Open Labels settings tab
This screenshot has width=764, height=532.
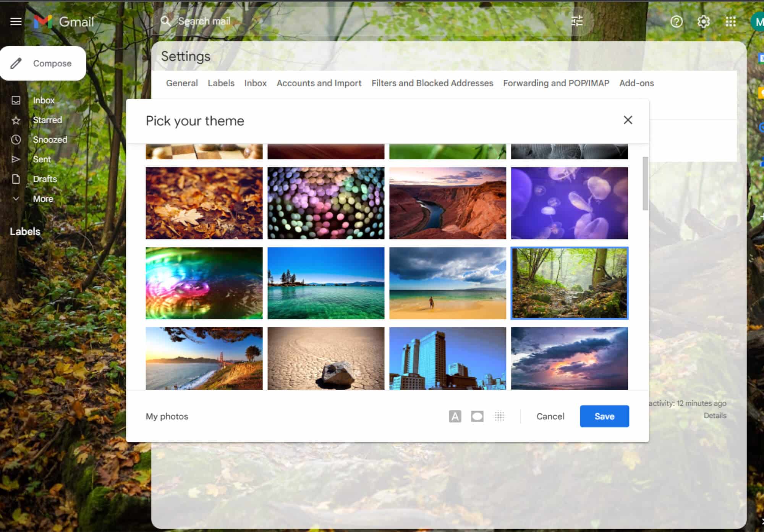coord(221,83)
